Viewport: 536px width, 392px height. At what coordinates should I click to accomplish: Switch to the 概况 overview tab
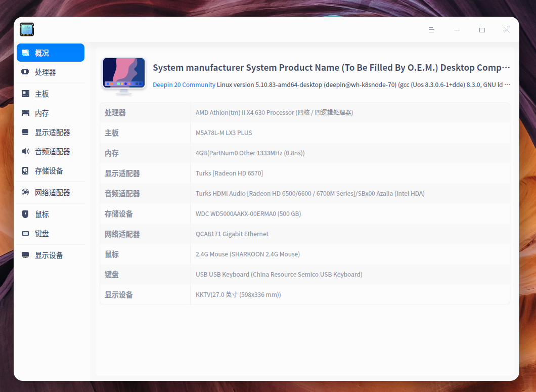pos(50,53)
